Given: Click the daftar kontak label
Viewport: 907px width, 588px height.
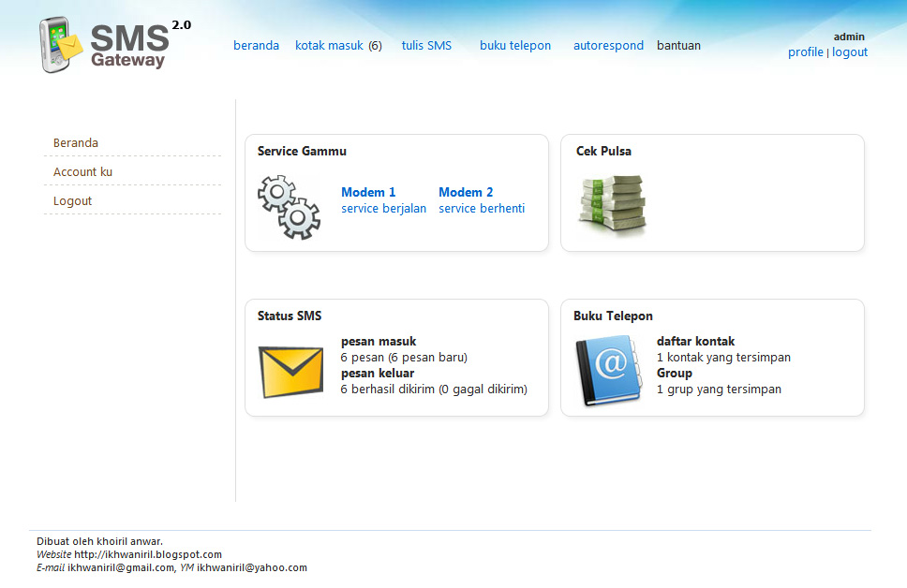Looking at the screenshot, I should click(695, 341).
